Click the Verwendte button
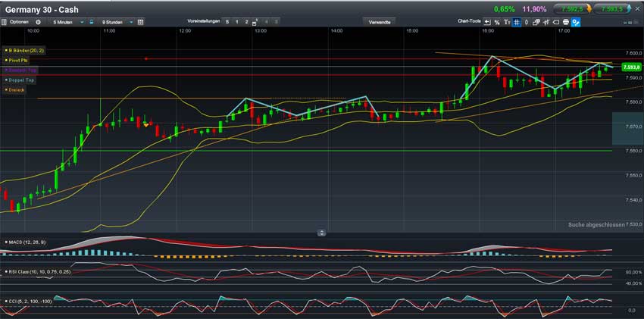 tap(379, 22)
